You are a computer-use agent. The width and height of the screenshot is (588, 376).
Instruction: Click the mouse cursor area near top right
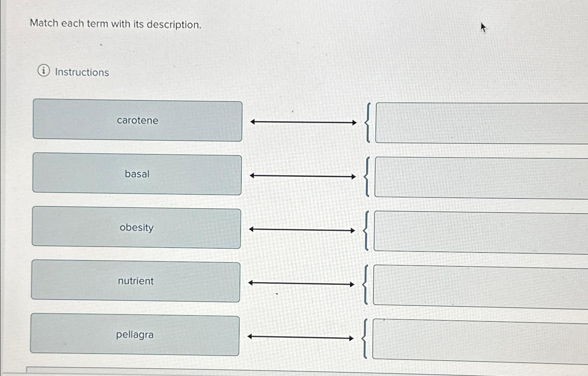pos(483,27)
